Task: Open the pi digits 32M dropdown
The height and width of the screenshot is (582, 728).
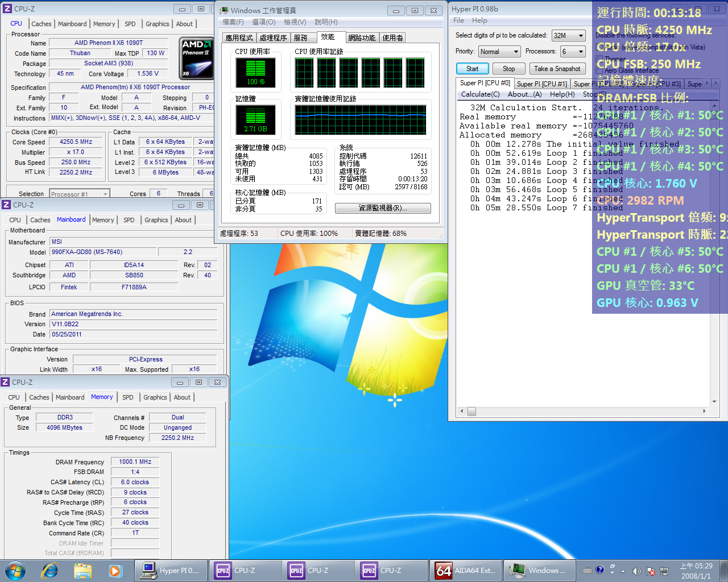Action: 568,36
